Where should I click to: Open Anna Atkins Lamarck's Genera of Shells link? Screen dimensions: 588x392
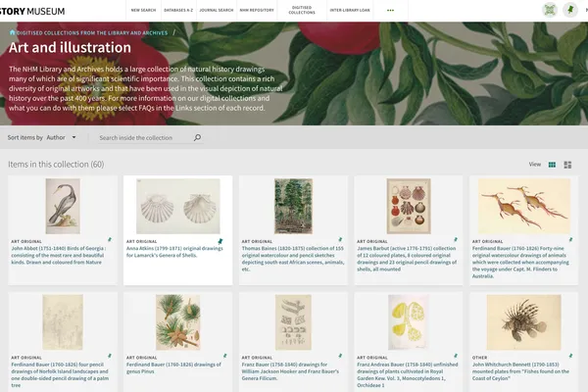click(174, 252)
